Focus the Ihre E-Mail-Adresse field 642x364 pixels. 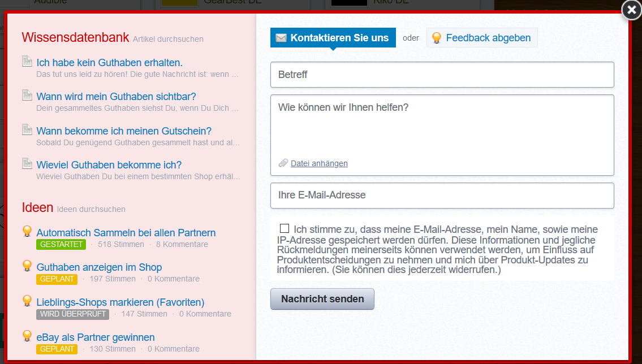pyautogui.click(x=442, y=196)
